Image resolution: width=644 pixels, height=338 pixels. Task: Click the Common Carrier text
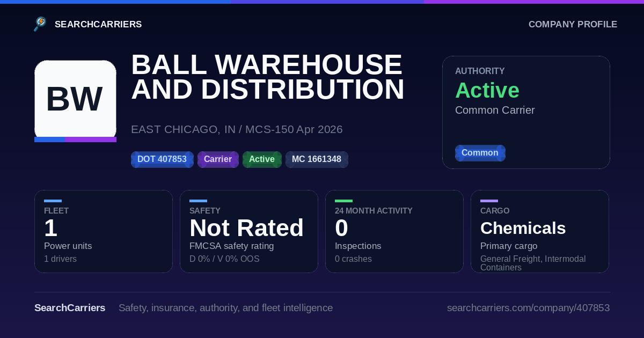point(495,110)
